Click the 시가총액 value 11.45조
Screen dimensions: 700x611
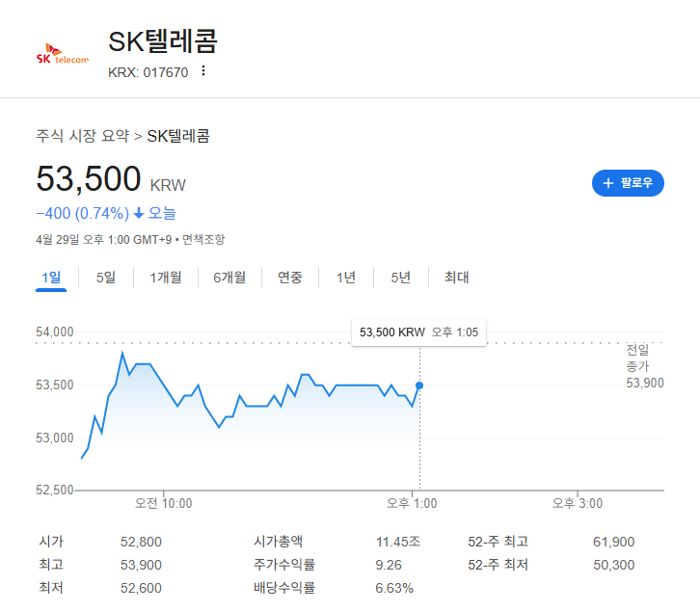point(398,542)
